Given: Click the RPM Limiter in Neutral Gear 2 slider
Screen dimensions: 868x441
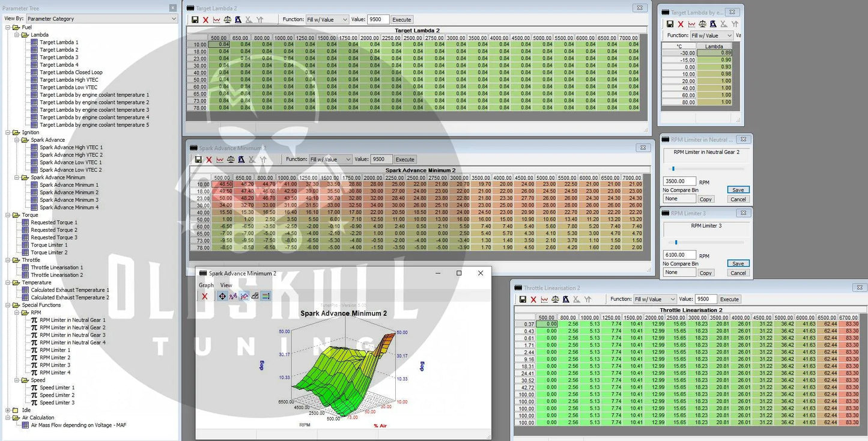Looking at the screenshot, I should tap(673, 169).
